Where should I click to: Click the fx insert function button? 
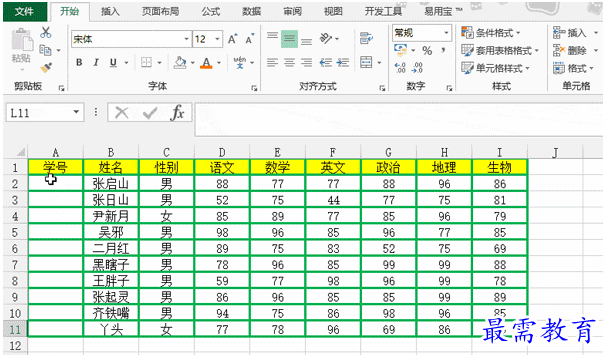click(x=178, y=113)
